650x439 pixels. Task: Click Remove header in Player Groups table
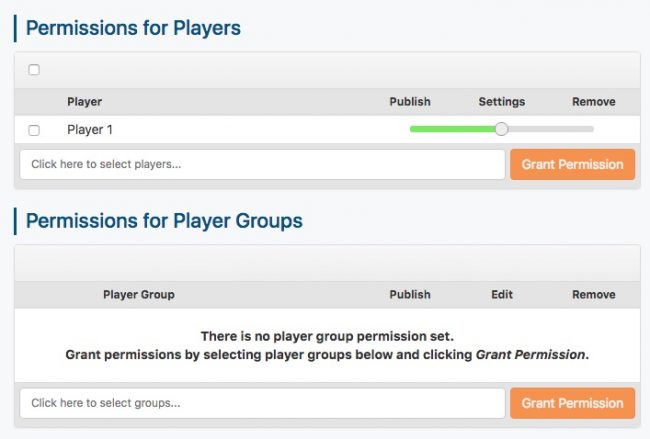(594, 294)
